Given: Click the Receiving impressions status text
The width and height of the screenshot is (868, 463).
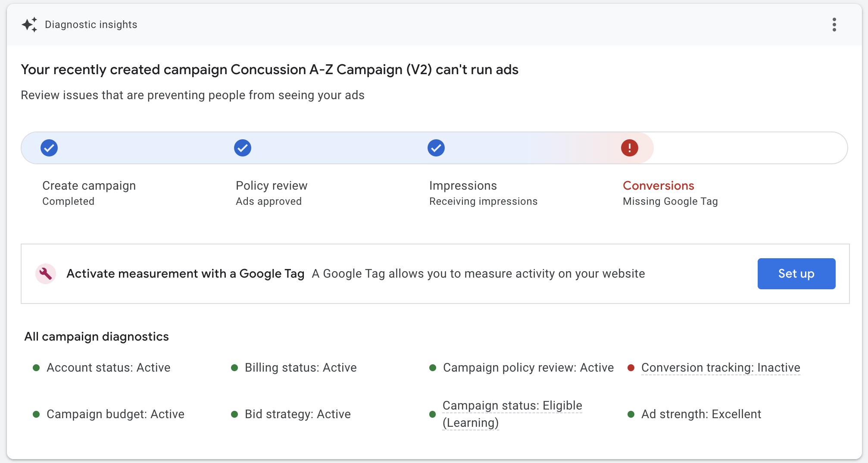Looking at the screenshot, I should click(483, 201).
